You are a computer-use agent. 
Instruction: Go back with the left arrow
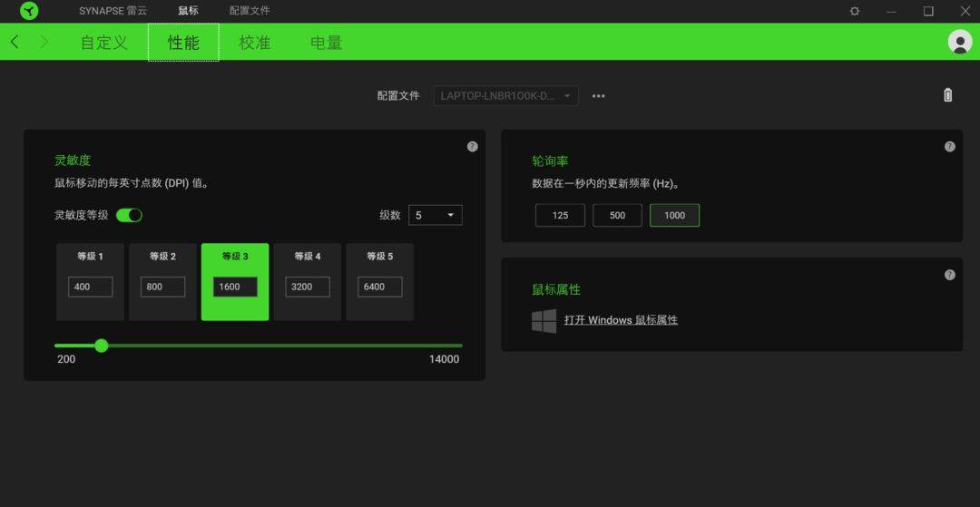15,42
